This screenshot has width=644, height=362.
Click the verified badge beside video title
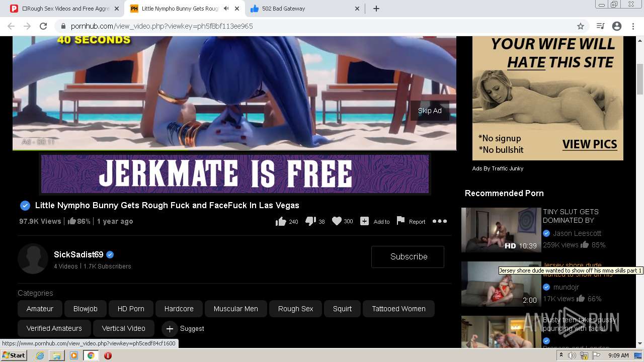pos(25,206)
